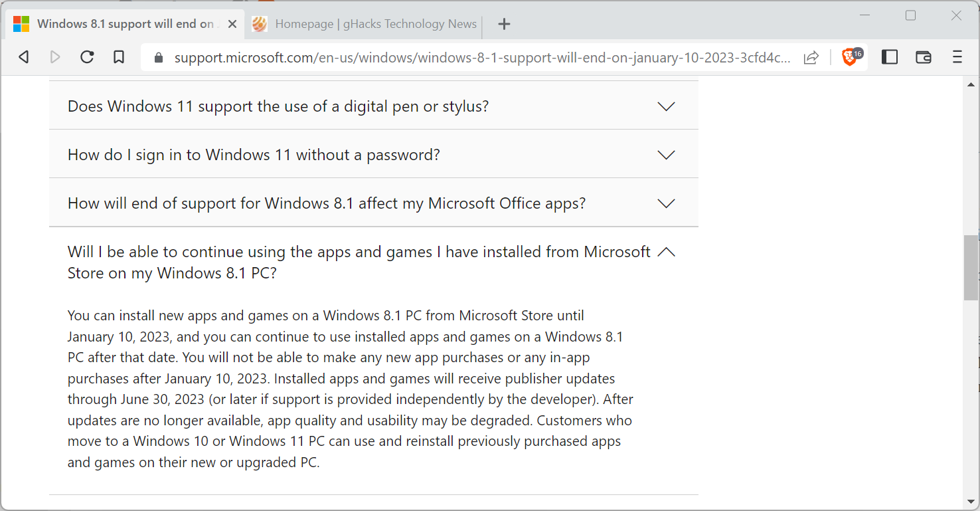This screenshot has height=511, width=980.
Task: Click the vertical page scrollbar thumb
Action: click(969, 266)
